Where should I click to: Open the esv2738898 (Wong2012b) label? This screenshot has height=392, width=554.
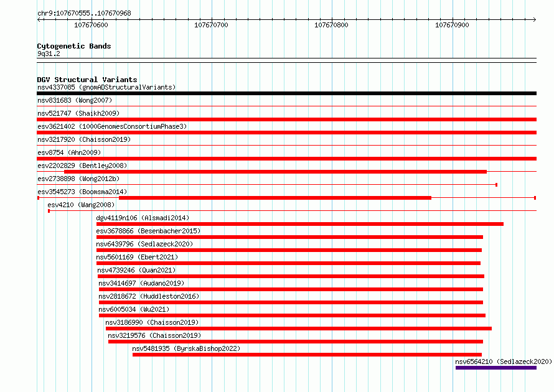pos(78,179)
